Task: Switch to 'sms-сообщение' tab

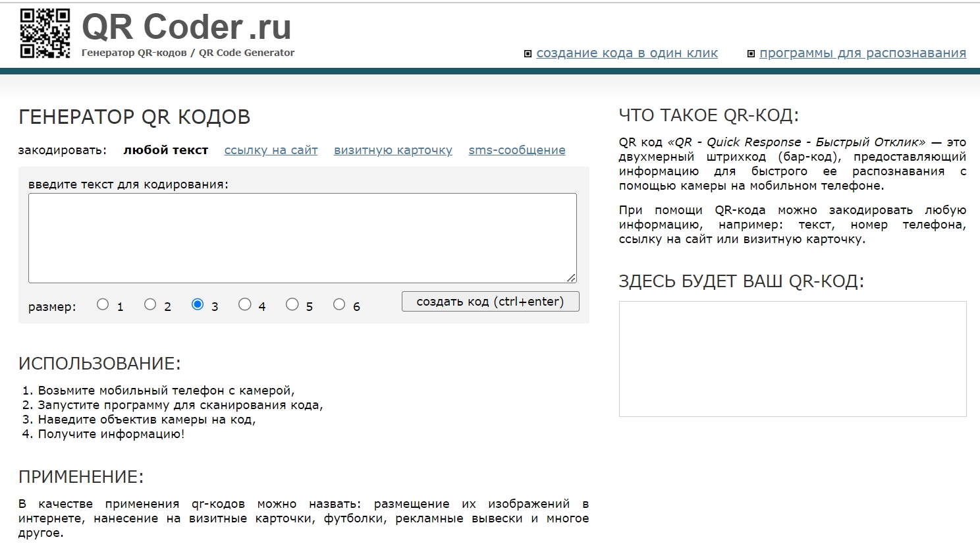Action: point(517,150)
